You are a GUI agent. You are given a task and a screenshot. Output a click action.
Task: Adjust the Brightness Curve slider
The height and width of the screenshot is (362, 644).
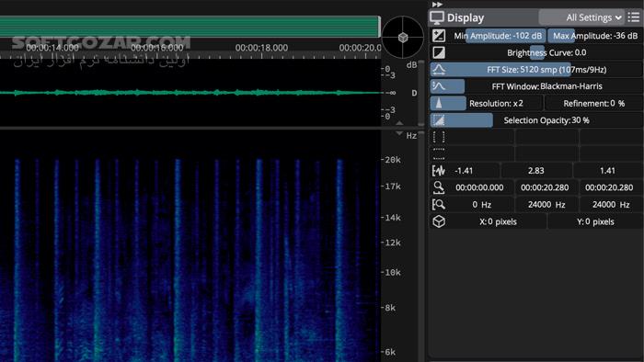546,52
